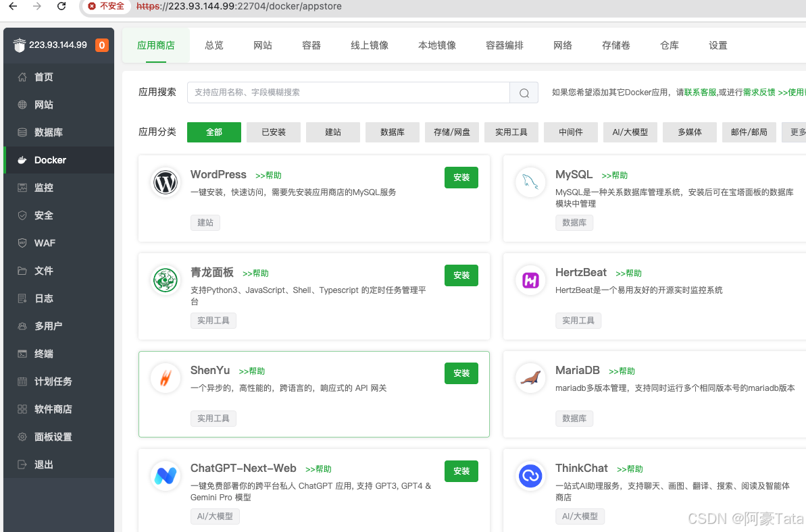Click 退出 to log out

coord(59,465)
